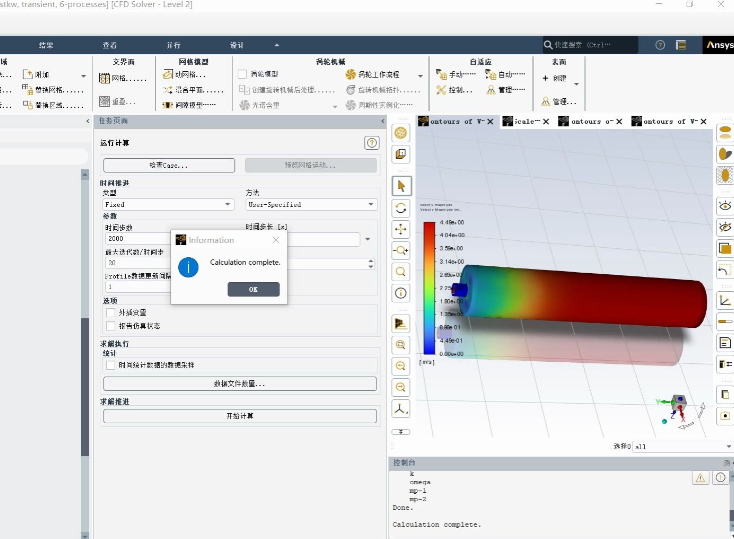This screenshot has width=734, height=539.
Task: Click the append ribbon button
Action: click(36, 74)
